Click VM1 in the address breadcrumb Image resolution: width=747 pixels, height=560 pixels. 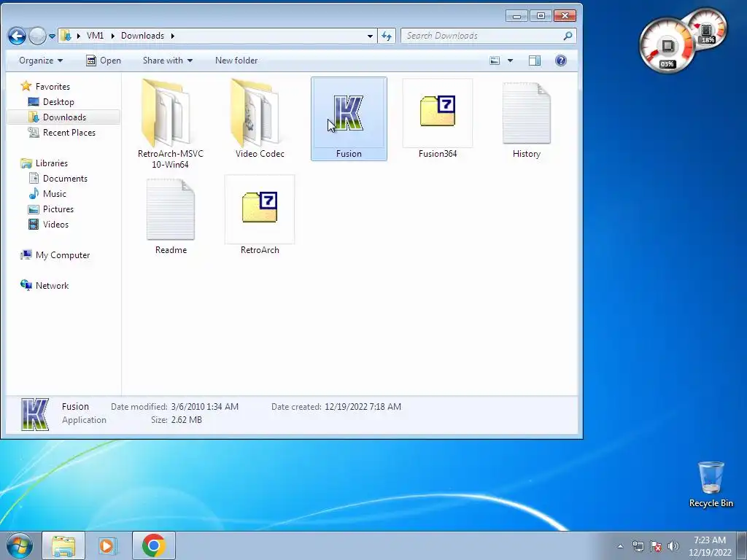[x=96, y=36]
